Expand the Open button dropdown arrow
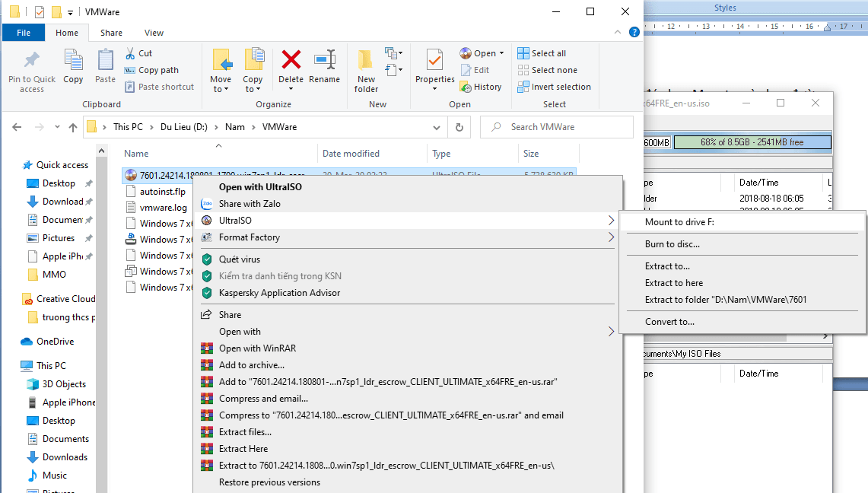This screenshot has width=868, height=493. point(501,53)
